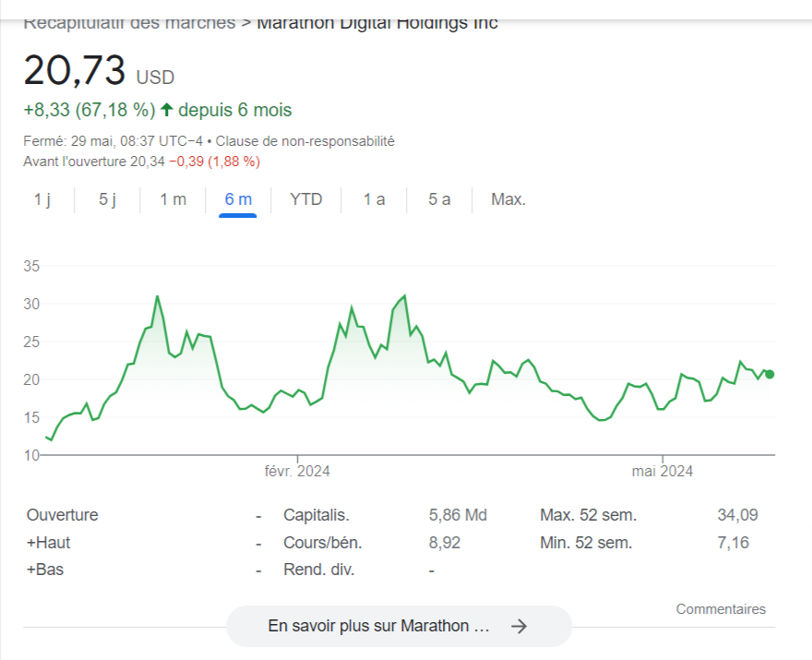Screen dimensions: 812x660
Task: Click the arrow icon in En savoir plus button
Action: tap(519, 627)
